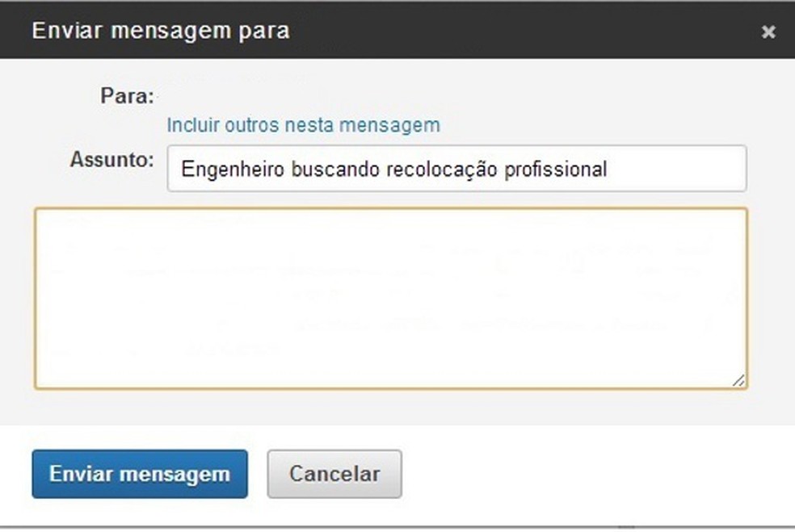Dismiss the dialog using Cancelar
This screenshot has width=795, height=532.
[334, 474]
